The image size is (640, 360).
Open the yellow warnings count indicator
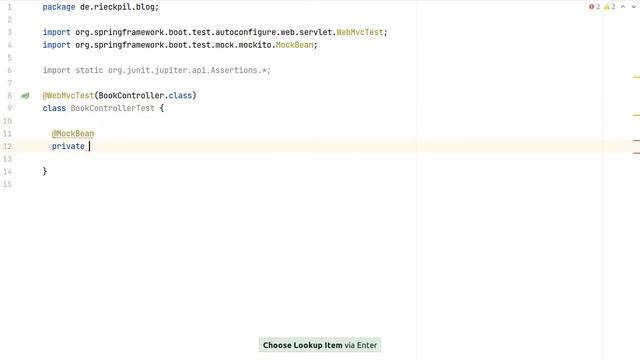coord(610,7)
